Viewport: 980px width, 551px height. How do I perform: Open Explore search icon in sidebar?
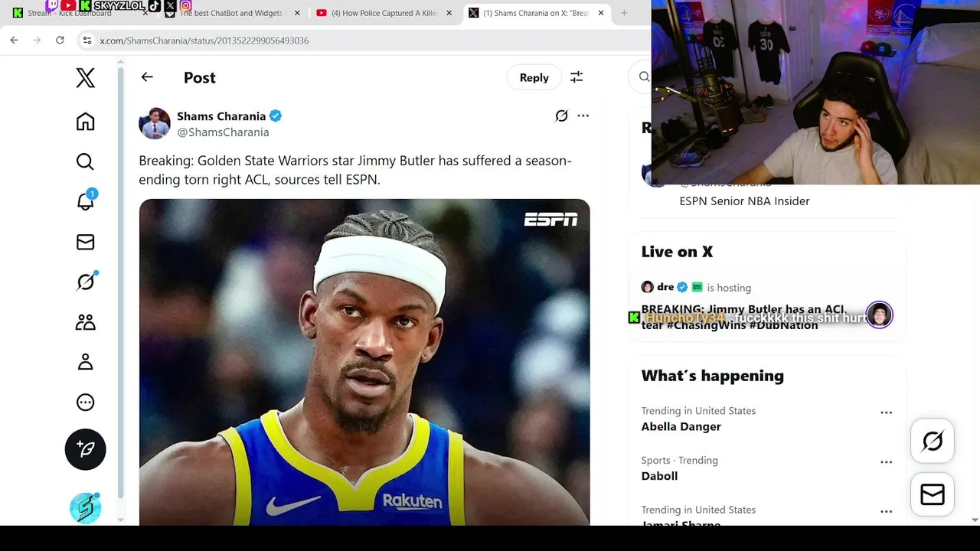85,161
